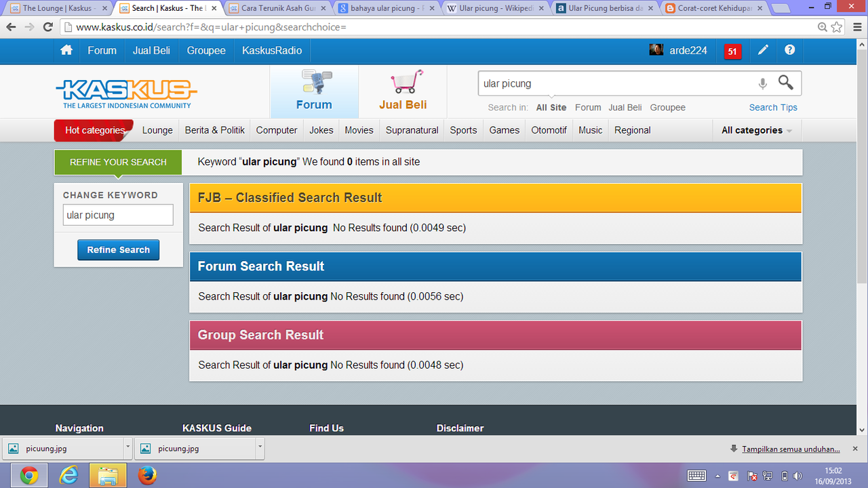Open the compose pencil icon
868x488 pixels.
[763, 50]
